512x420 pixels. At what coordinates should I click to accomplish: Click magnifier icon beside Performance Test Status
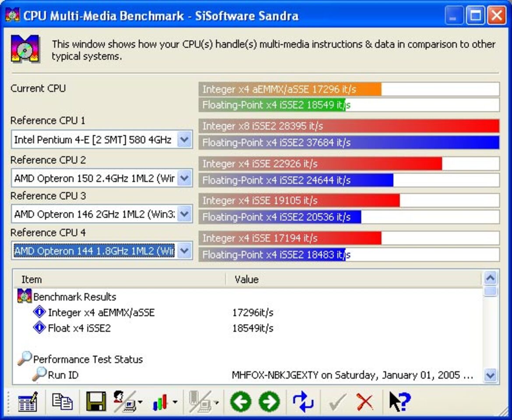[25, 358]
